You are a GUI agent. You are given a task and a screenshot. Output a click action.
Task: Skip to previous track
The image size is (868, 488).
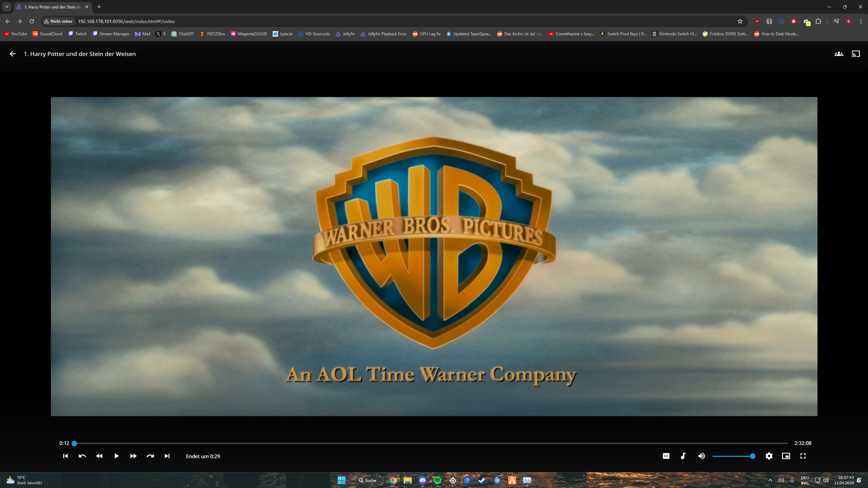tap(65, 456)
